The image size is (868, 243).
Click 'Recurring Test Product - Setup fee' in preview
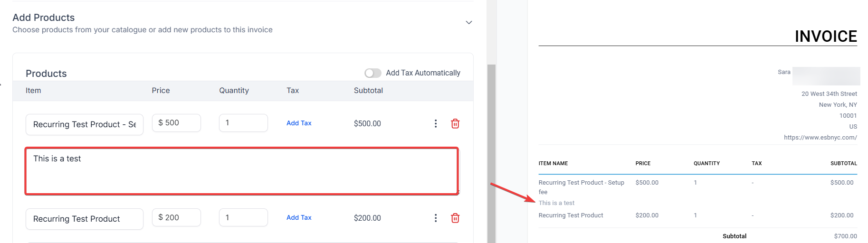tap(581, 183)
